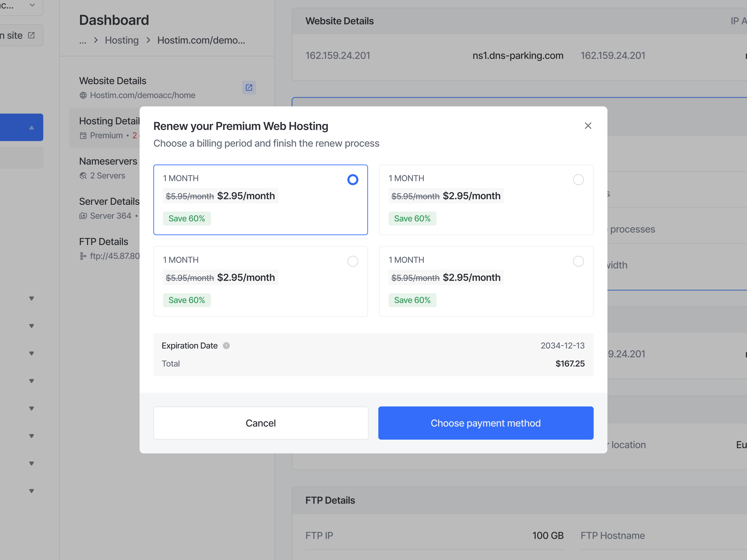Viewport: 747px width, 560px height.
Task: Click the up arrow on the blue sidebar button
Action: tap(31, 127)
